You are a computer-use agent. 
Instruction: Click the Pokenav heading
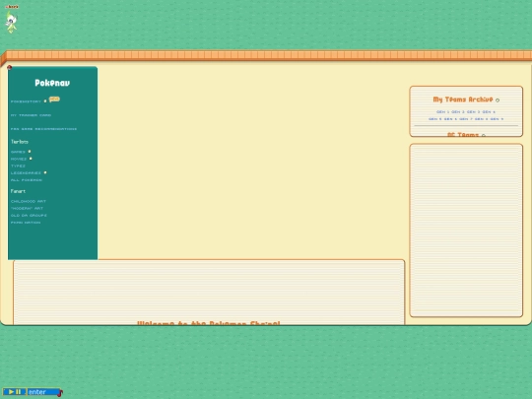pyautogui.click(x=52, y=83)
